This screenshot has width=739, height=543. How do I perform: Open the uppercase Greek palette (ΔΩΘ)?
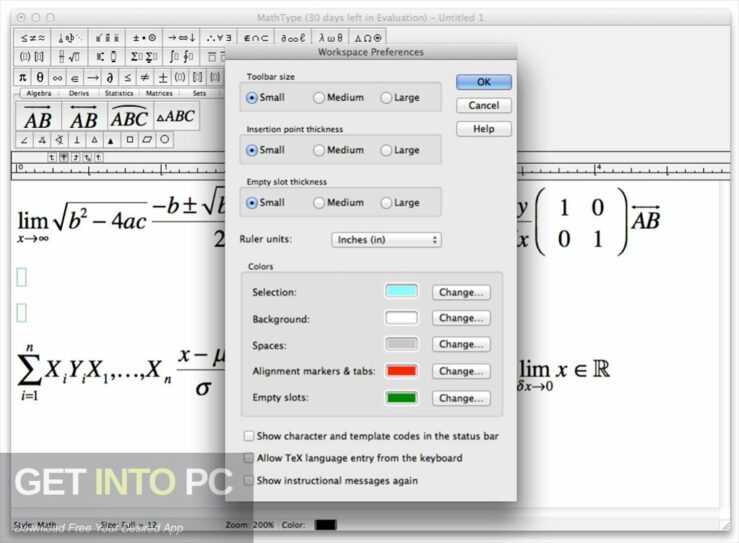point(368,38)
